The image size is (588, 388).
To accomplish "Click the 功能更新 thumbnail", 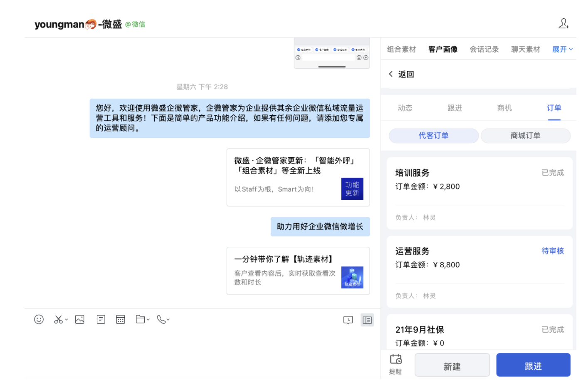I will click(x=352, y=189).
